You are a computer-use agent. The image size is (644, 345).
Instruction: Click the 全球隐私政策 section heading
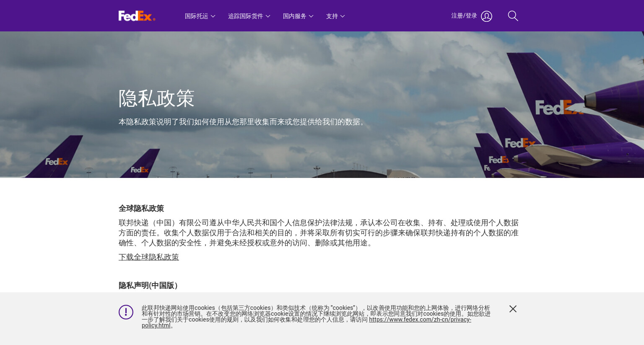141,209
